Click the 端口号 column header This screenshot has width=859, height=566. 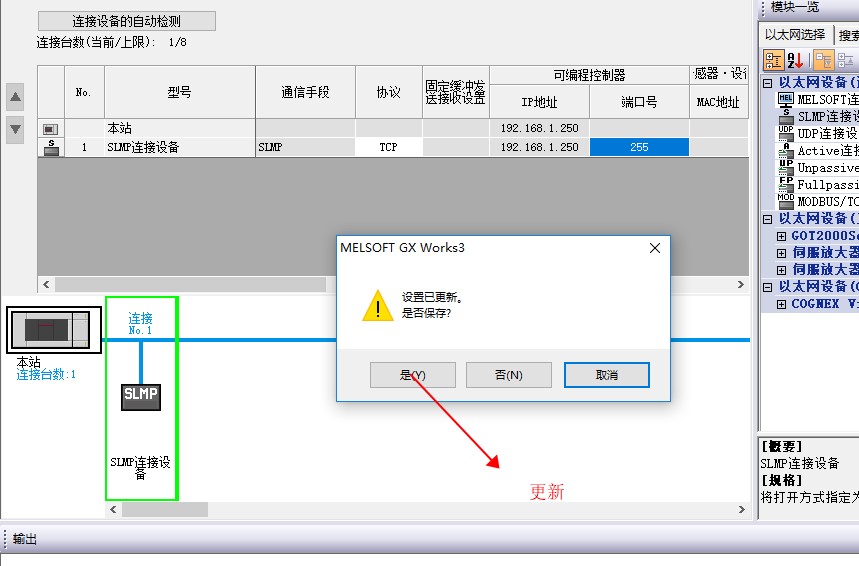tap(639, 102)
